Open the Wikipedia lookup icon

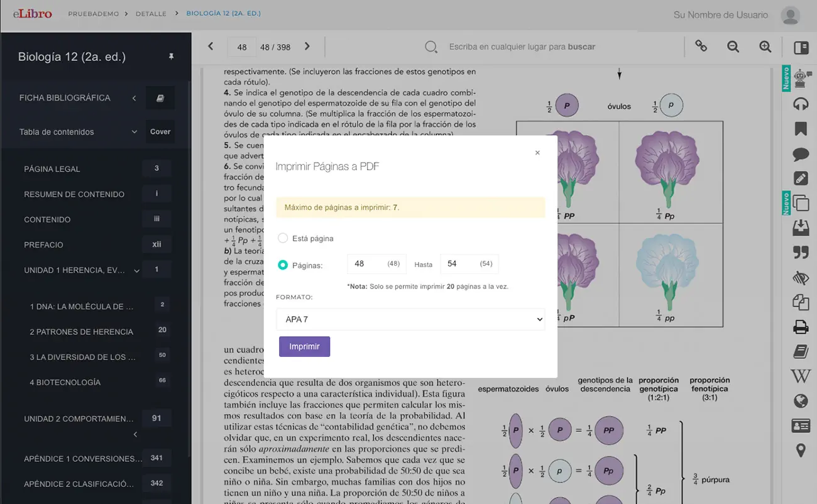point(801,376)
